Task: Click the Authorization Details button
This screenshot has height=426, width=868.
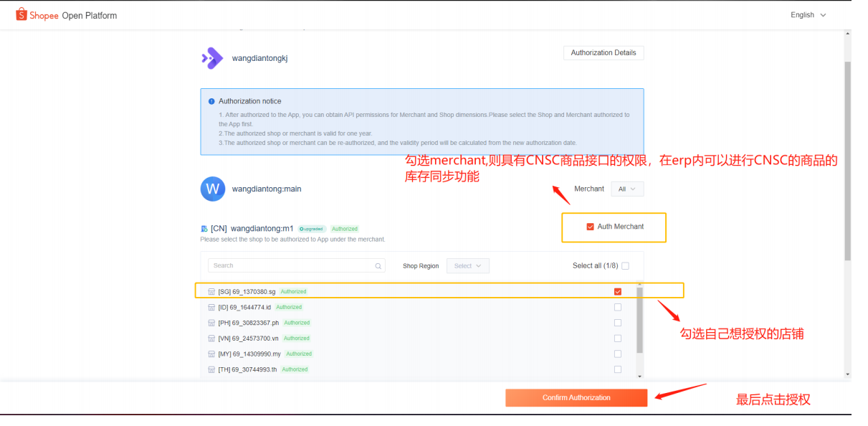Action: click(604, 53)
